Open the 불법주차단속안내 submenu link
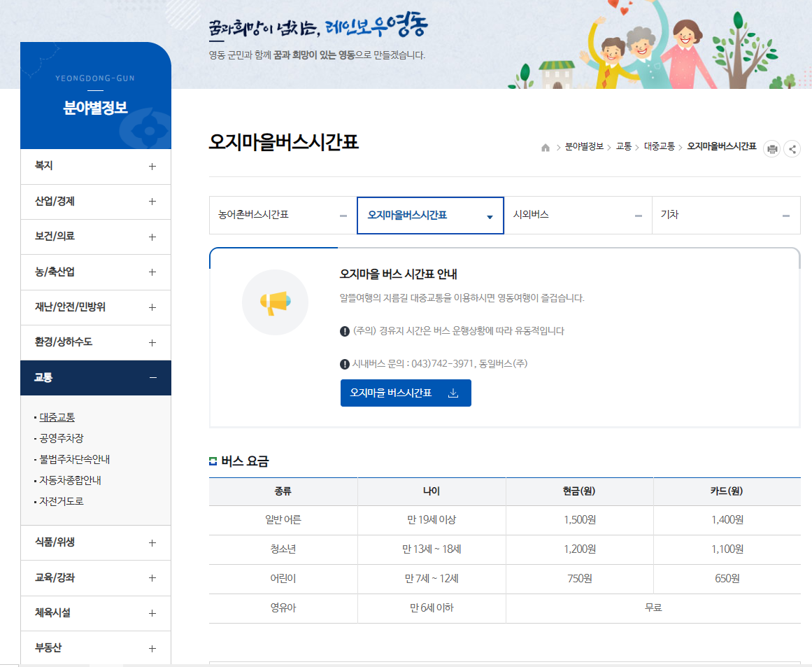Viewport: 812px width, 667px height. 75,459
